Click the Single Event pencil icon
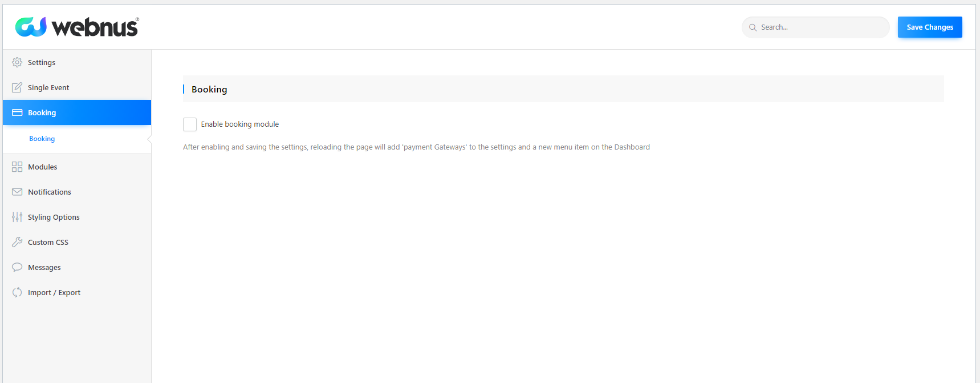This screenshot has width=980, height=383. 17,87
